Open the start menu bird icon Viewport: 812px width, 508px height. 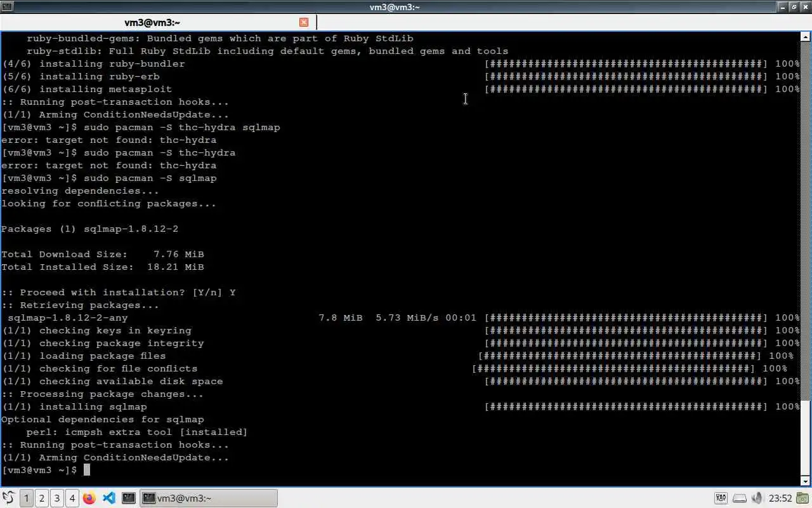pyautogui.click(x=8, y=498)
